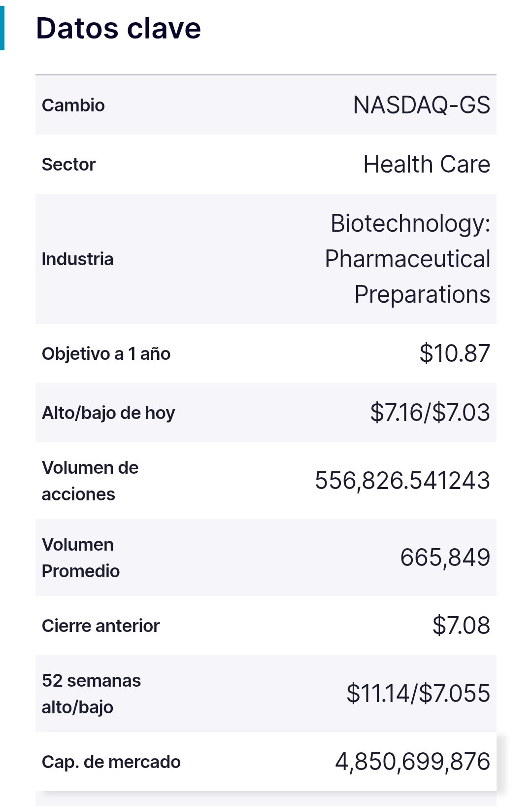Click the Volumen Promedio label
Image resolution: width=532 pixels, height=806 pixels.
[x=81, y=558]
